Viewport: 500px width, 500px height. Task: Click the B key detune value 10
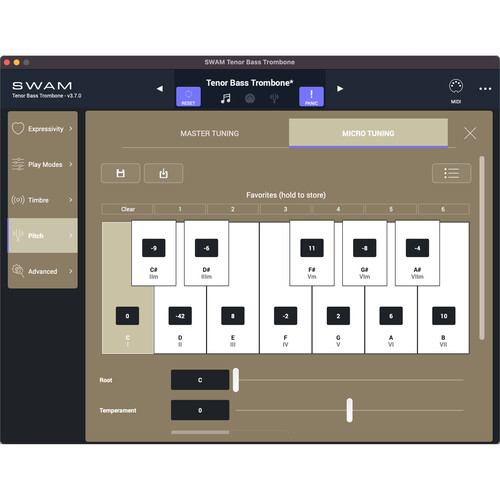click(444, 316)
